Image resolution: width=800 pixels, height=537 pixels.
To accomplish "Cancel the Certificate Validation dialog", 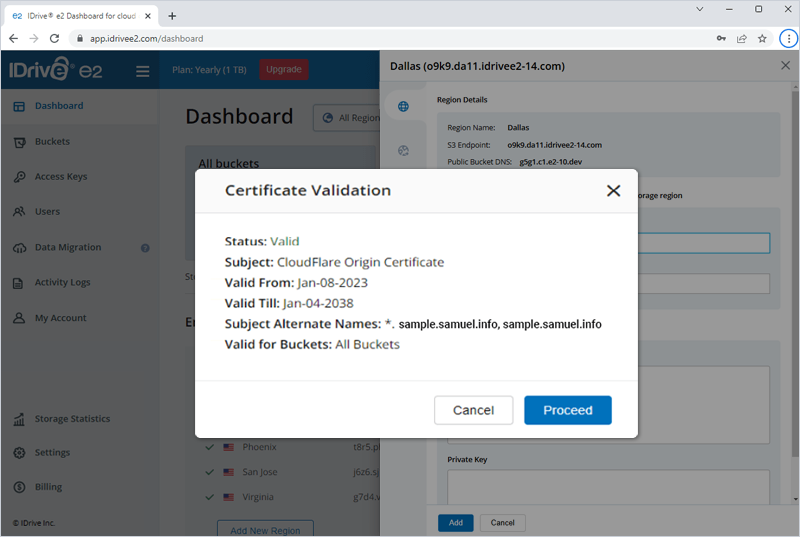I will pos(473,410).
